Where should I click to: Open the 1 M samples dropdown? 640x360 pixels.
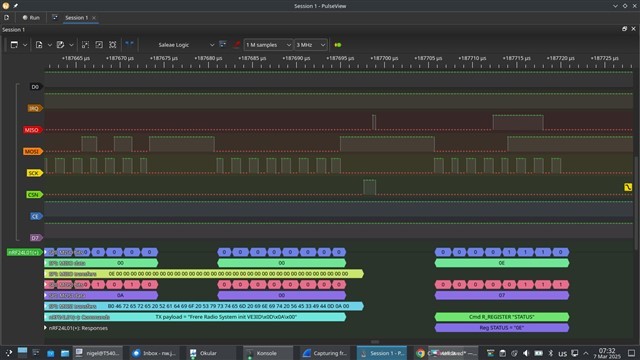tap(268, 45)
